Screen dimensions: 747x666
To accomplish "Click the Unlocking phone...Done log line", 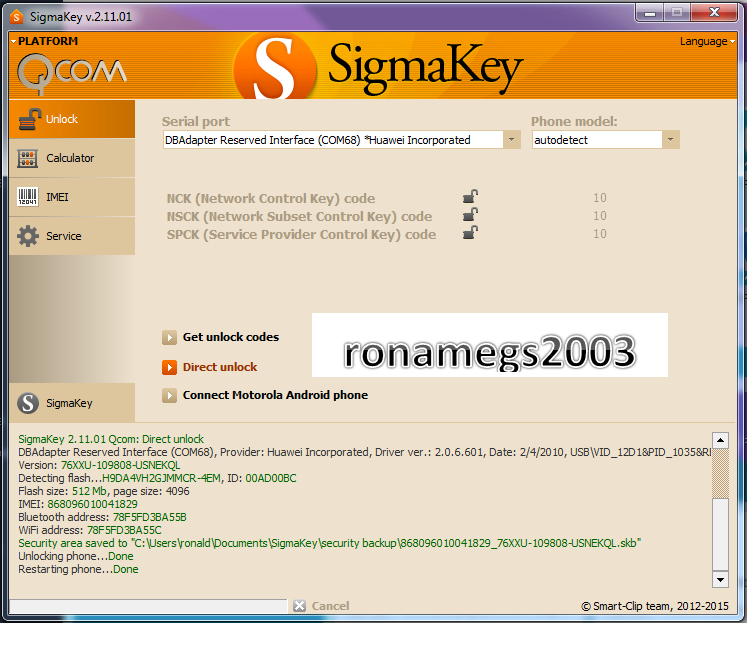I will pyautogui.click(x=76, y=556).
